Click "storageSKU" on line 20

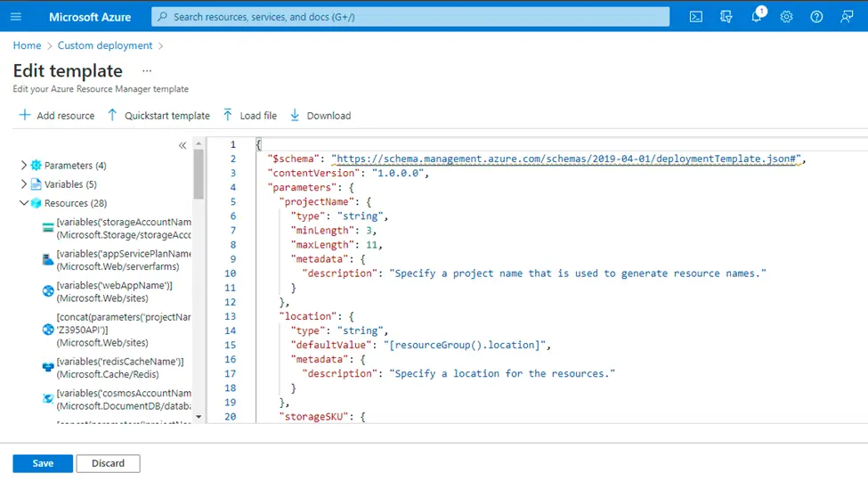tap(313, 417)
